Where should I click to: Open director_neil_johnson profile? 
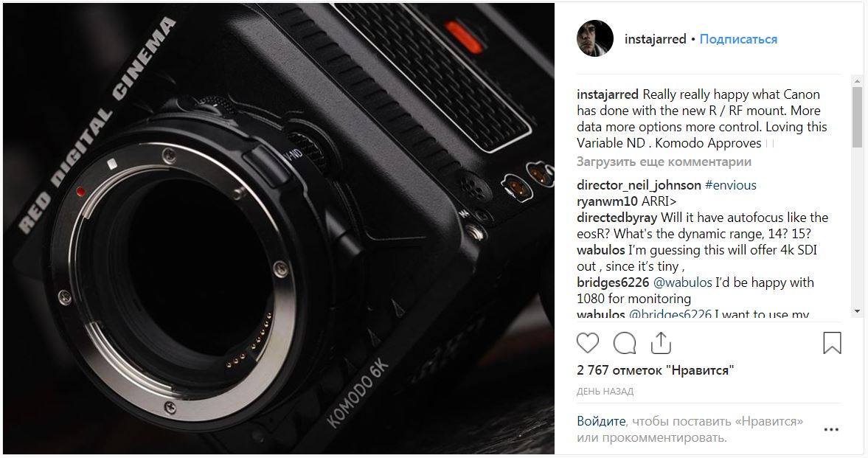pyautogui.click(x=639, y=185)
